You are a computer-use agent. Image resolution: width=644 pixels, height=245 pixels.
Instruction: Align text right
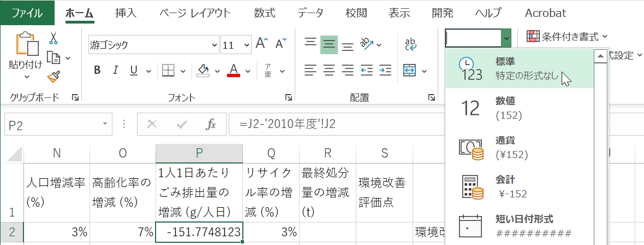(x=348, y=71)
